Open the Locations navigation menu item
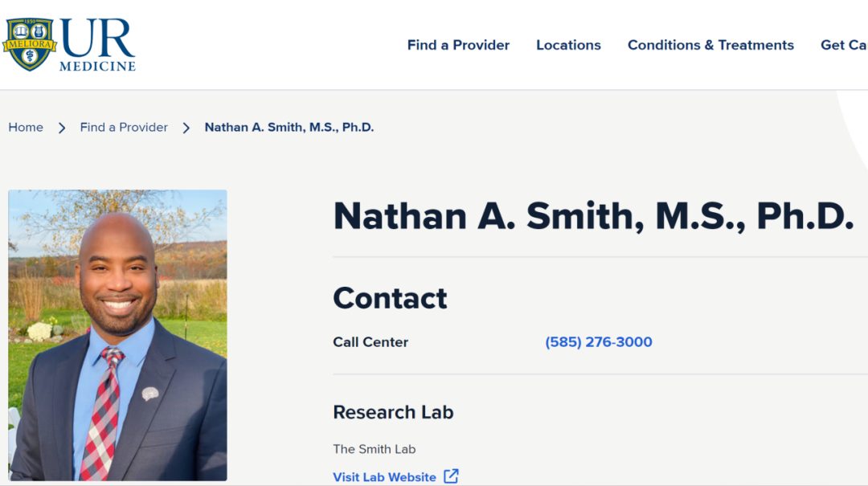The width and height of the screenshot is (868, 486). [x=568, y=45]
